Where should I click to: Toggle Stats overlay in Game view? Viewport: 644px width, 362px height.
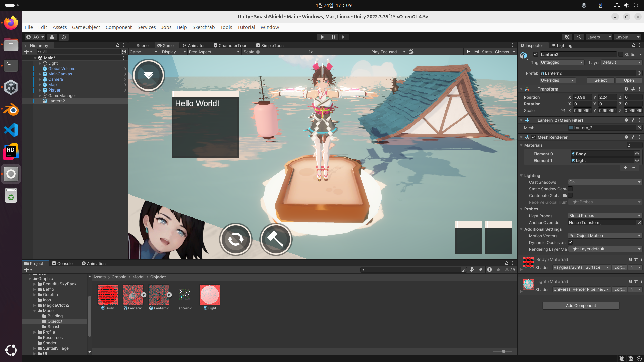tap(487, 52)
